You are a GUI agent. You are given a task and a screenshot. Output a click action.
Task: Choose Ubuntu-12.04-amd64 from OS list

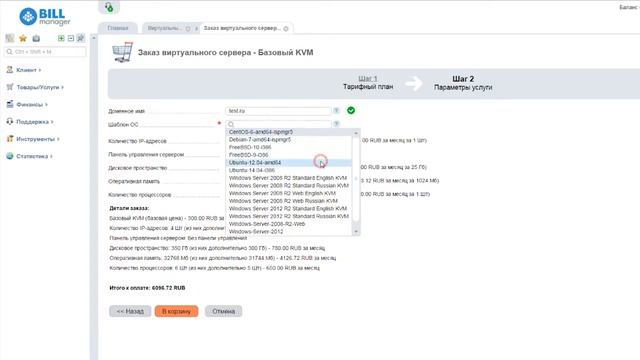tap(289, 162)
